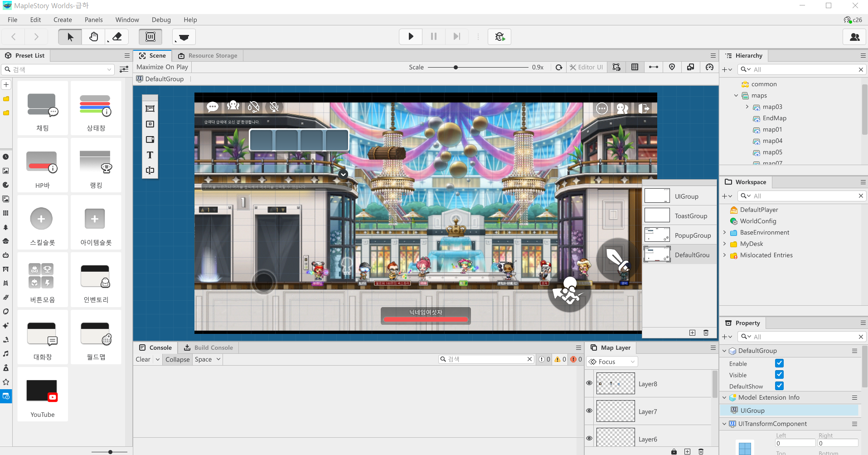Uncheck the Visible checkbox

(780, 375)
